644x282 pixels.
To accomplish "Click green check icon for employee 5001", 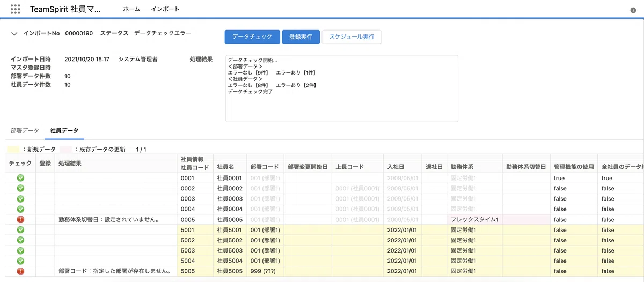I will point(20,230).
